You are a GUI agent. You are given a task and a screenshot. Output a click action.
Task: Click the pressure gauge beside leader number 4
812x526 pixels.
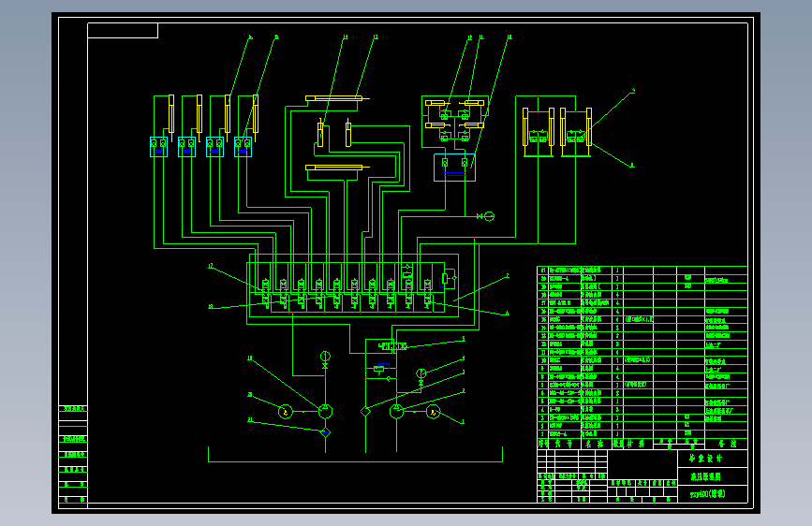[421, 373]
